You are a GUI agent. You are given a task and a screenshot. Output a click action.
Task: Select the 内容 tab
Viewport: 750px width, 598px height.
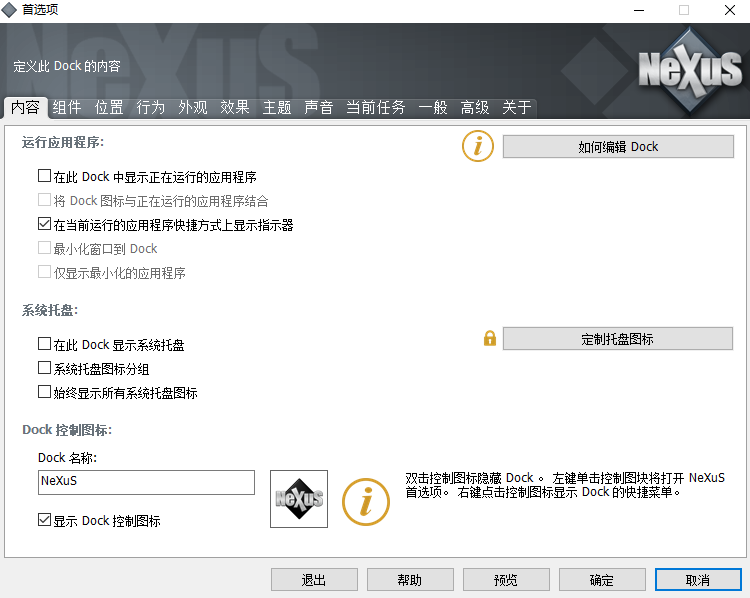25,107
